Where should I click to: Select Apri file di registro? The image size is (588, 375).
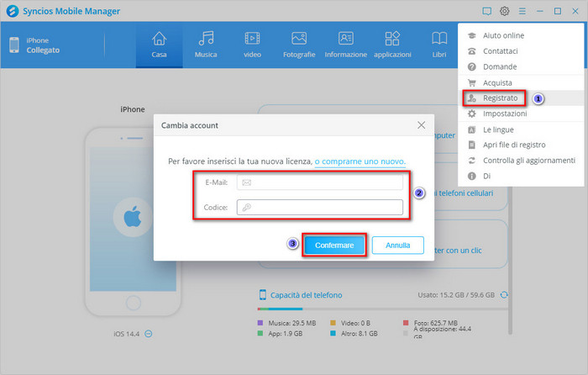click(521, 145)
